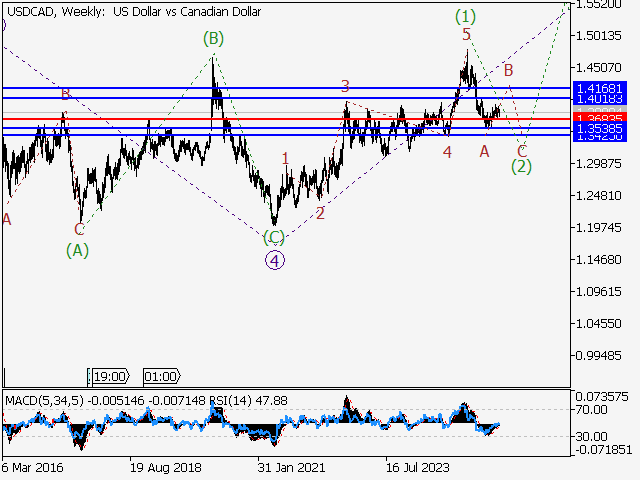Click the 19:00 time marker
This screenshot has height=480, width=640.
point(109,377)
